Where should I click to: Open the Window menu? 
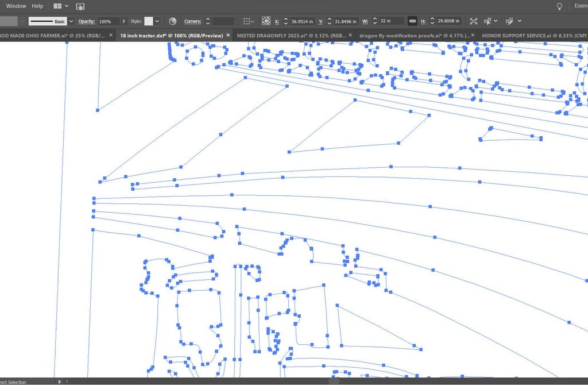pos(16,6)
